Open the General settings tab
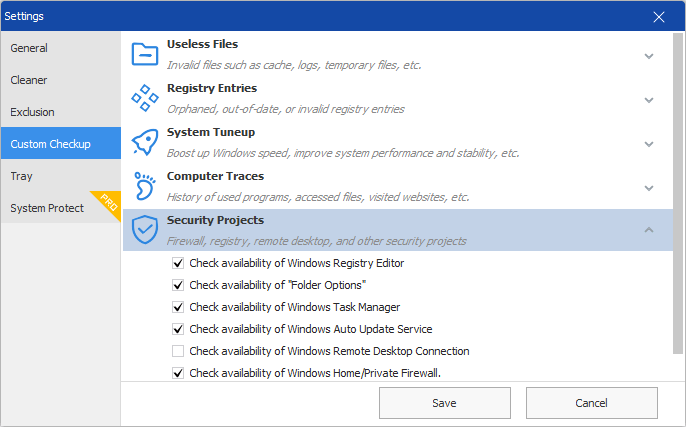 tap(61, 48)
